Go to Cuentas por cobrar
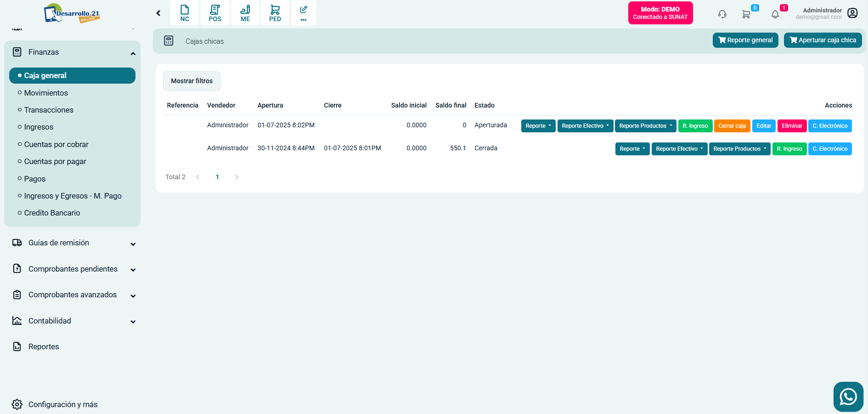 pyautogui.click(x=56, y=144)
